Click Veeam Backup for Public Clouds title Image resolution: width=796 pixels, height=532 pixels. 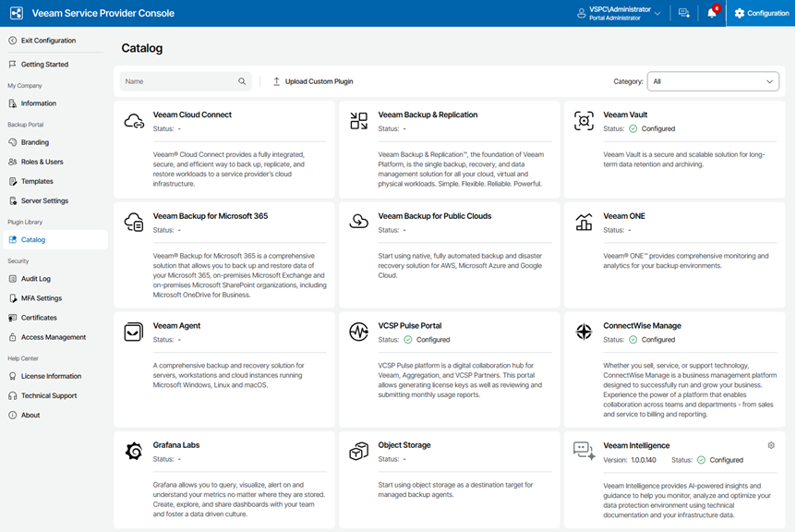[435, 216]
